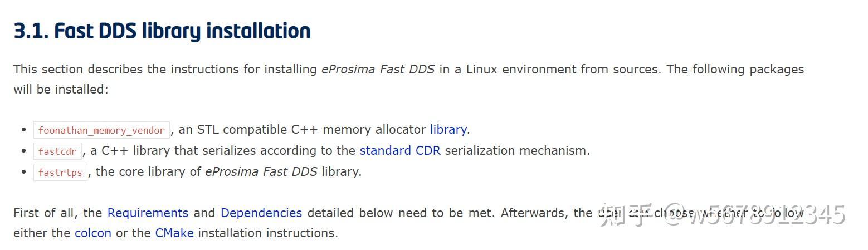This screenshot has width=868, height=250.
Task: Click the Zhihu watermark logo
Action: [623, 214]
